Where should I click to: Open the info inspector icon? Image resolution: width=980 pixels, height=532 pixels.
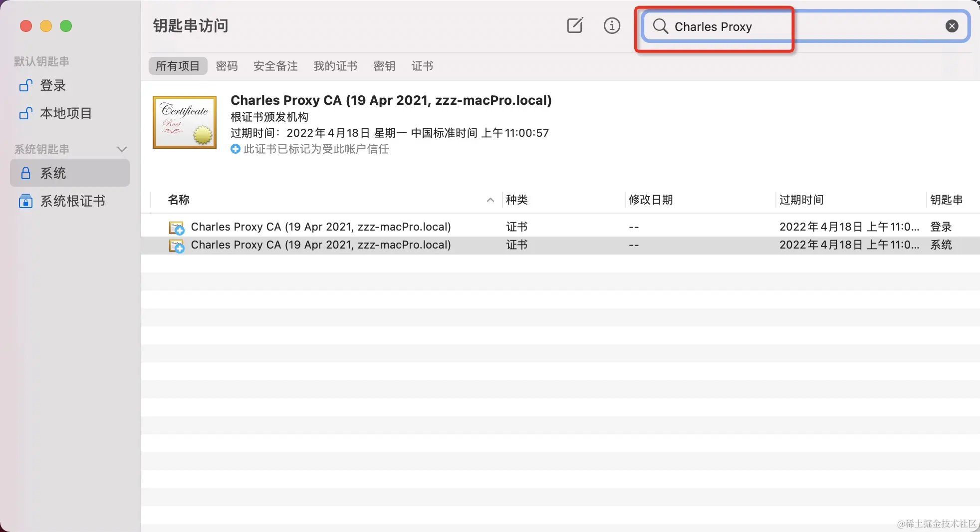click(612, 25)
